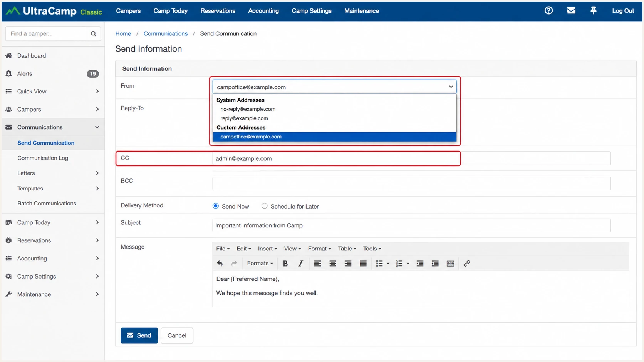
Task: Click the Cancel button
Action: click(x=177, y=335)
